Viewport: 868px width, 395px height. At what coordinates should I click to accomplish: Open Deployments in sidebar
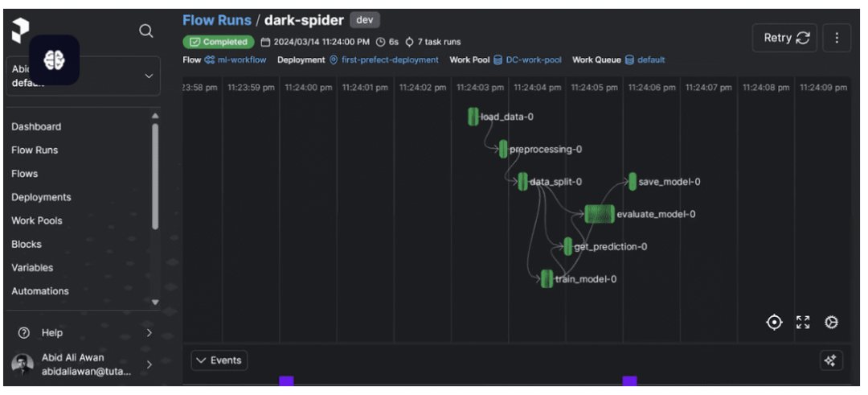(42, 197)
